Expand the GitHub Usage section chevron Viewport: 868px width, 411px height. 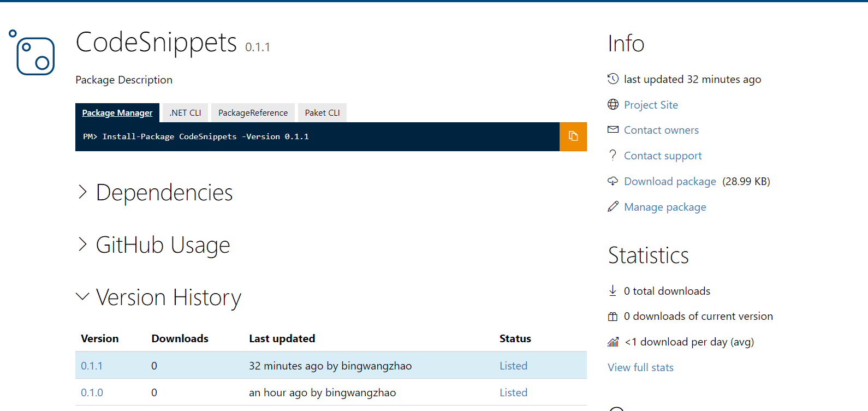click(x=82, y=244)
